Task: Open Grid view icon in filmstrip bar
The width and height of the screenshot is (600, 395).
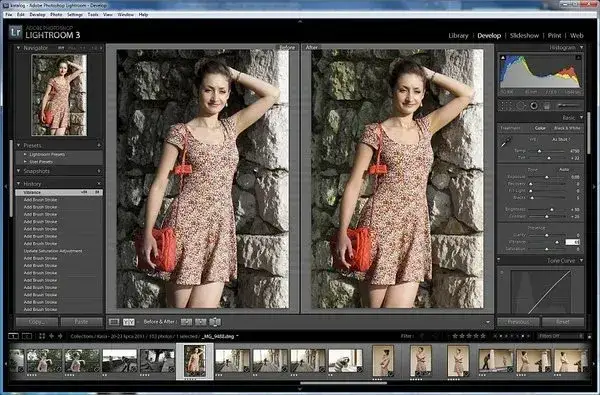Action: 42,336
